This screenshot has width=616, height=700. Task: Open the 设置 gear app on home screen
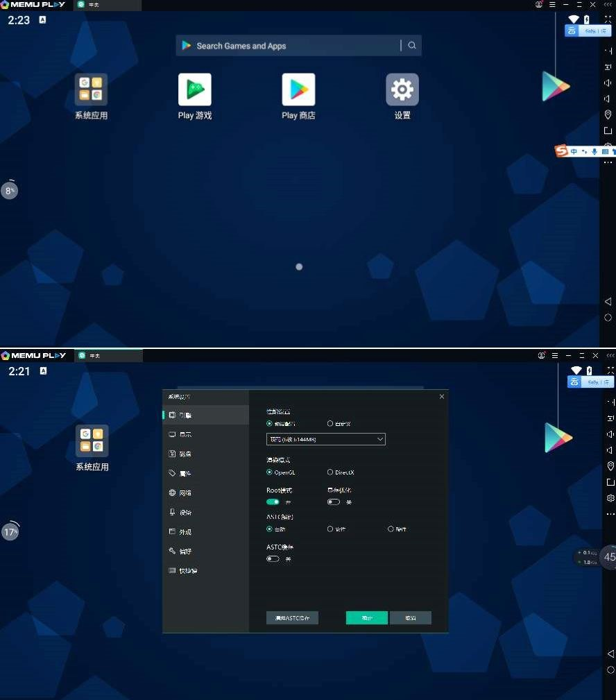click(402, 90)
